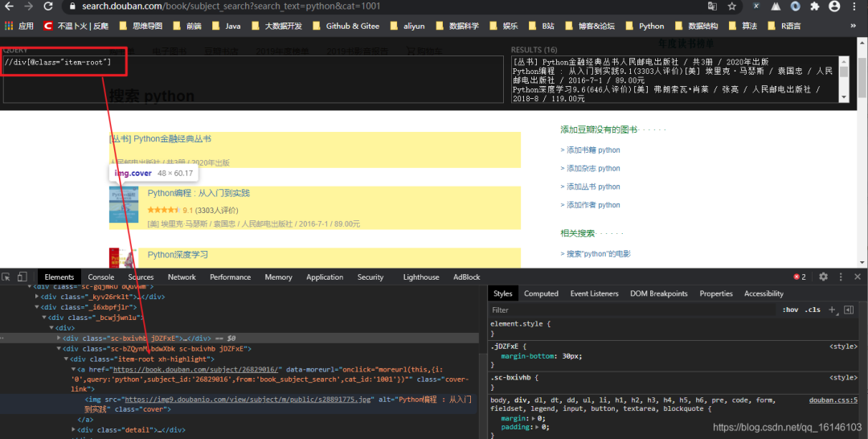Switch to the Console tab
Screen dimensions: 868x439
[101, 277]
